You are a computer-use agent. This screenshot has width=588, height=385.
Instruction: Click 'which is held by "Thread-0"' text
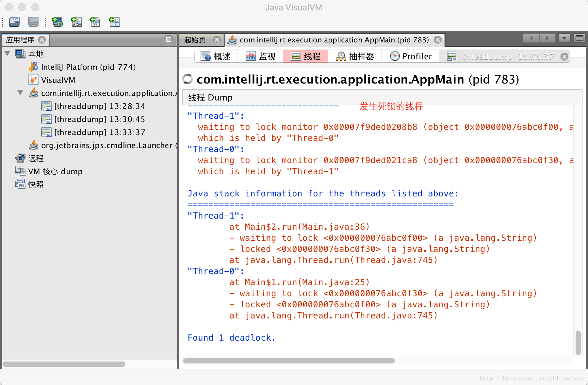point(268,138)
